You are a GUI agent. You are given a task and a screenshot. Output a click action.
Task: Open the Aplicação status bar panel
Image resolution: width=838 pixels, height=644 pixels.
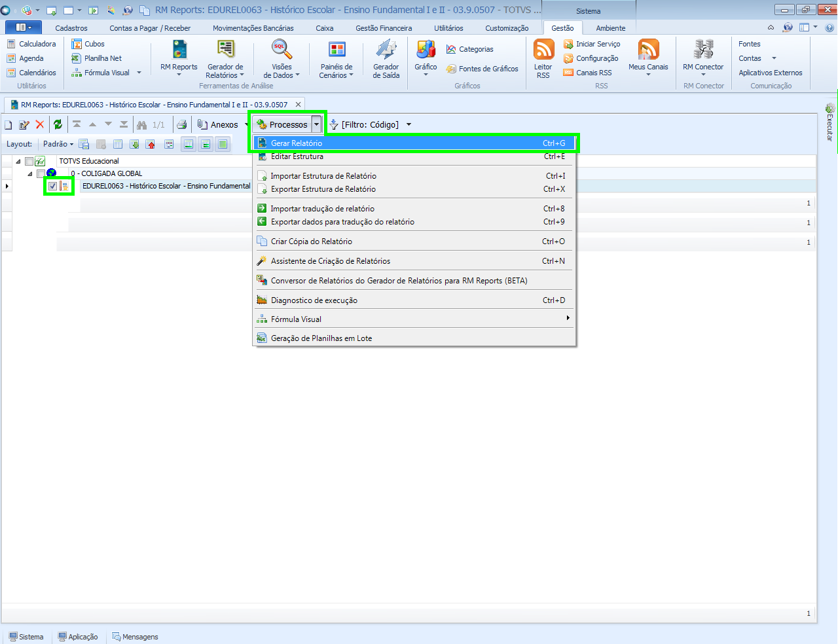click(x=78, y=637)
